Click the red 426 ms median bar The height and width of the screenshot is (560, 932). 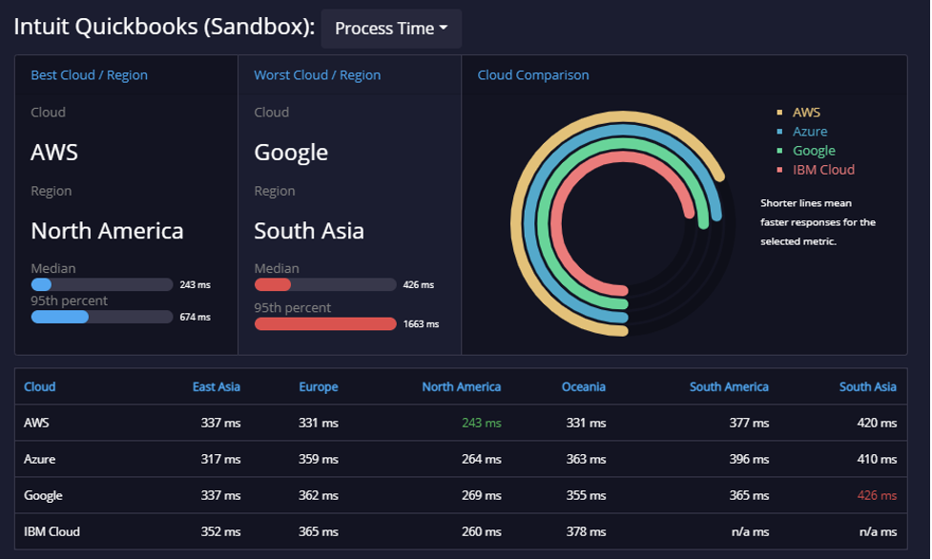coord(272,284)
